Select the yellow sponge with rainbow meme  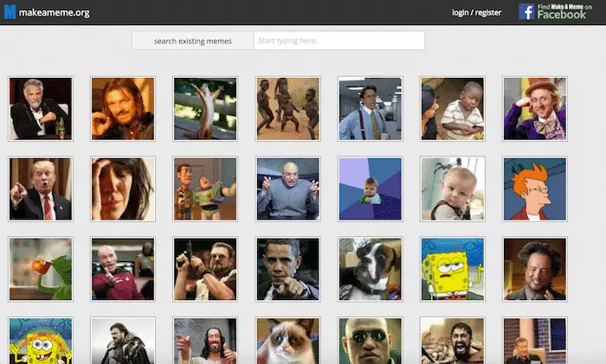[41, 341]
